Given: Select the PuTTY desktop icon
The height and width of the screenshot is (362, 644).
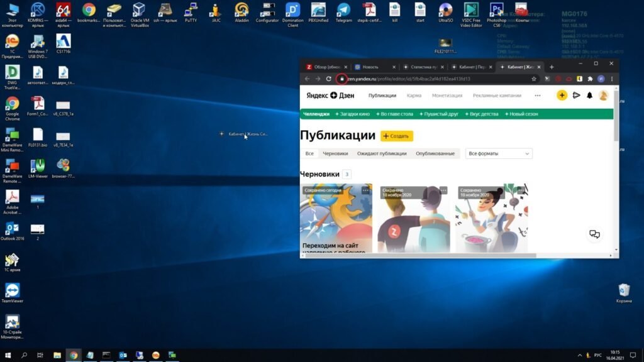Looking at the screenshot, I should click(x=191, y=13).
